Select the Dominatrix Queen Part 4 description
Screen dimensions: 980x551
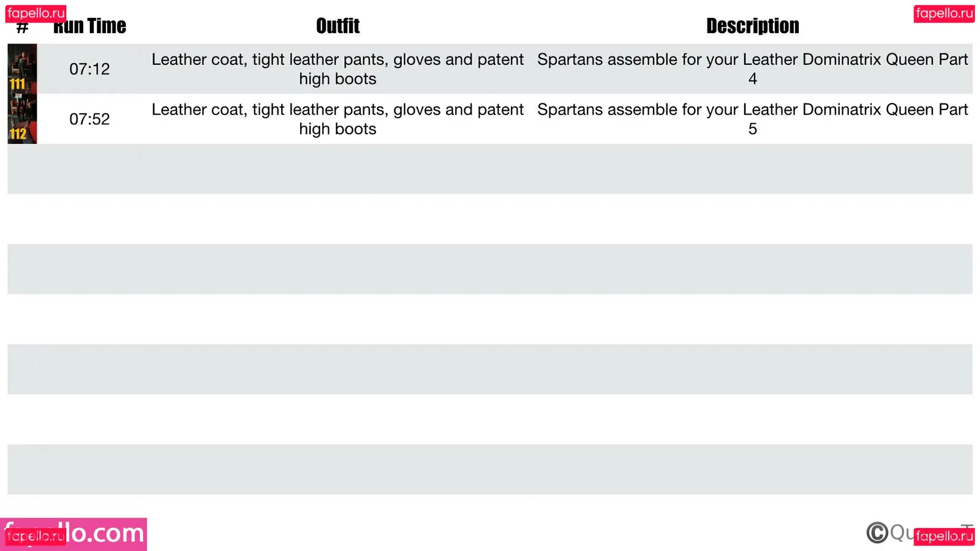coord(752,69)
